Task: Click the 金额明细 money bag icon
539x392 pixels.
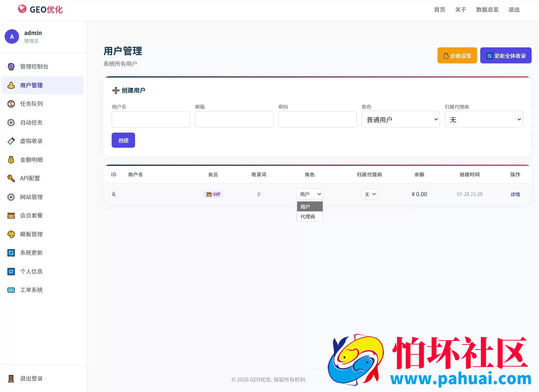Action: click(11, 160)
